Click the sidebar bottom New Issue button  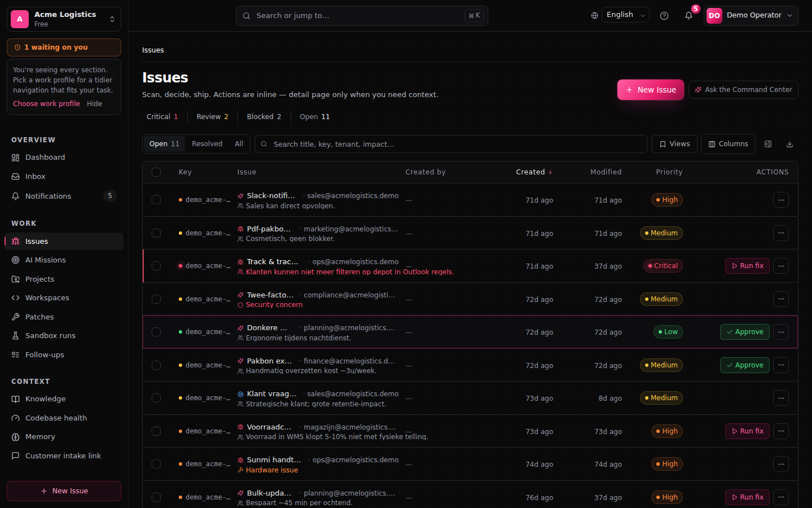point(64,491)
